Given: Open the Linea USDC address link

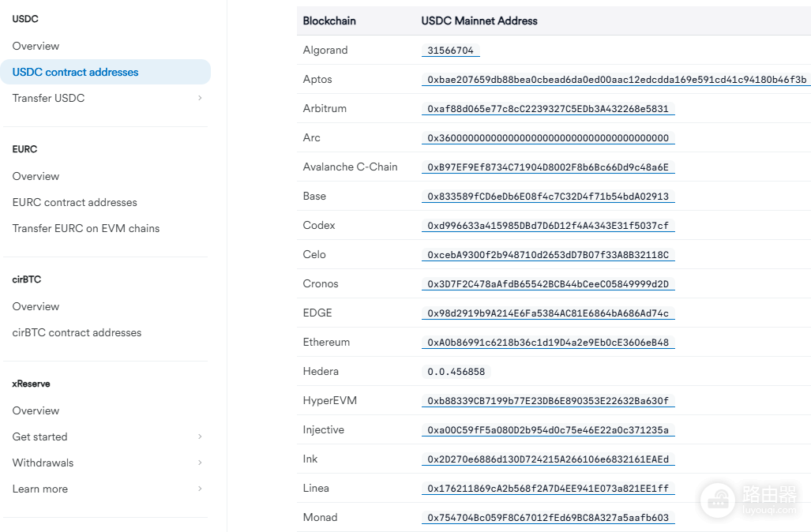Looking at the screenshot, I should click(548, 488).
